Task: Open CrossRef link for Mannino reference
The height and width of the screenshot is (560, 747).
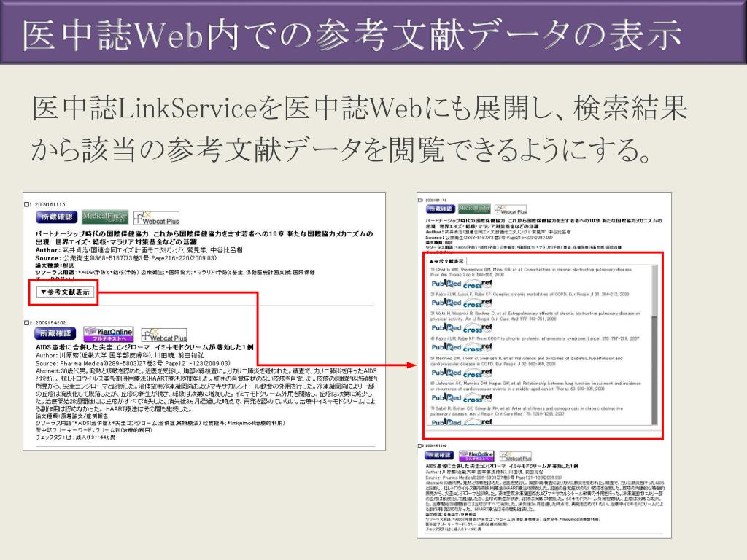Action: 477,373
